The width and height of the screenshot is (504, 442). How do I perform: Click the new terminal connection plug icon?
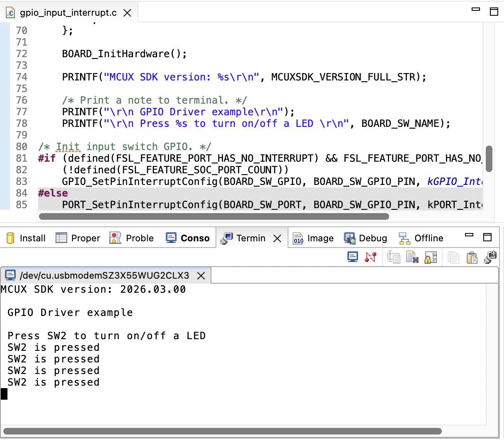[x=490, y=257]
